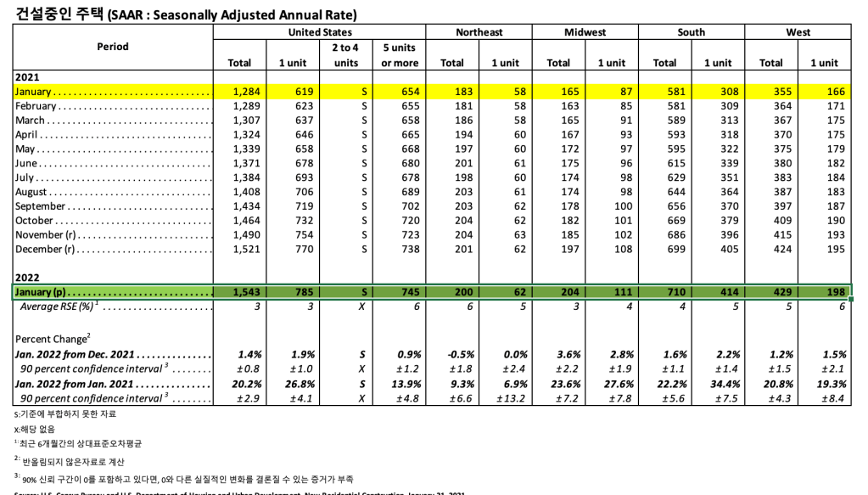Click the 'Jan. 2022 from Dec. 2021' row label

click(76, 354)
